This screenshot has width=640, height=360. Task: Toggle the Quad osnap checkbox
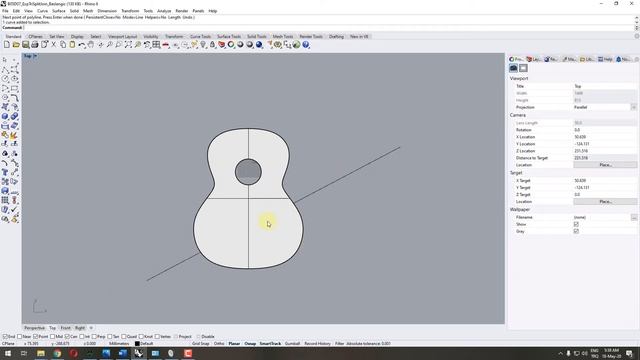point(124,337)
